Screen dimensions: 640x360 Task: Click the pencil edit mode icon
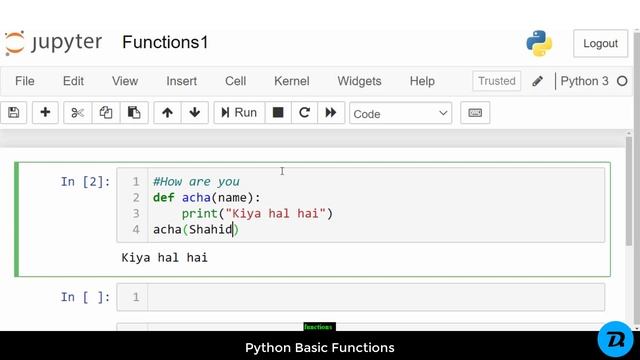tap(538, 81)
